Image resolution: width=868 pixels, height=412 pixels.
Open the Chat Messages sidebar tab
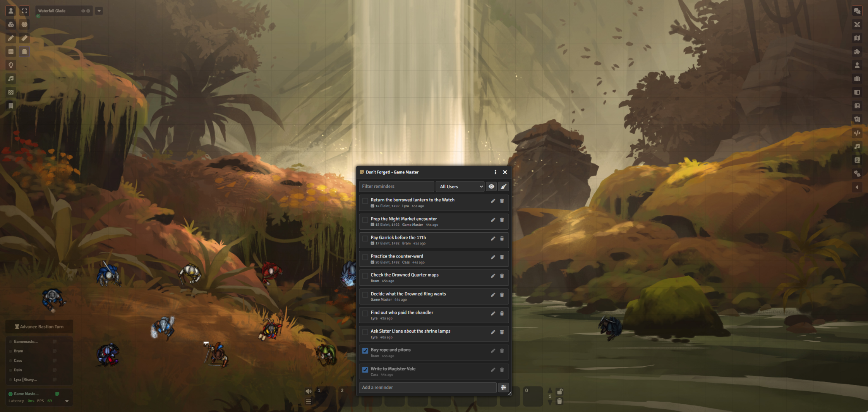857,11
